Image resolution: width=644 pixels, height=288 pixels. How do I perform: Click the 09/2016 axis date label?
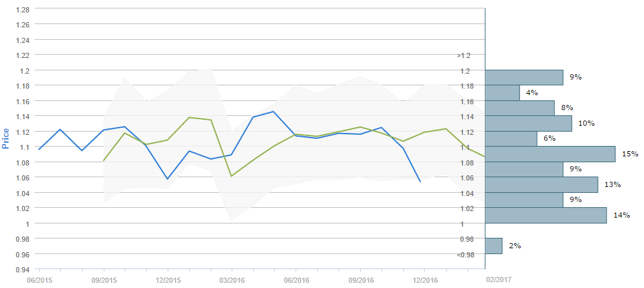(360, 280)
